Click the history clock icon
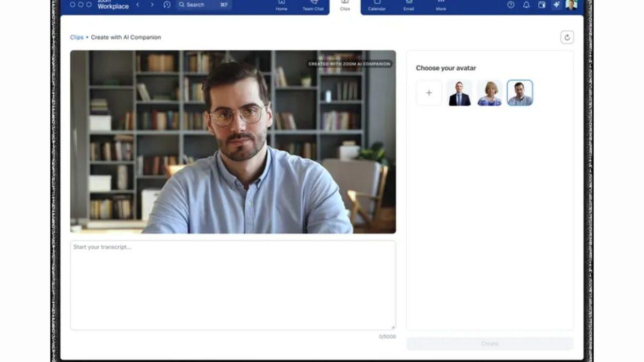644x362 pixels. (167, 5)
